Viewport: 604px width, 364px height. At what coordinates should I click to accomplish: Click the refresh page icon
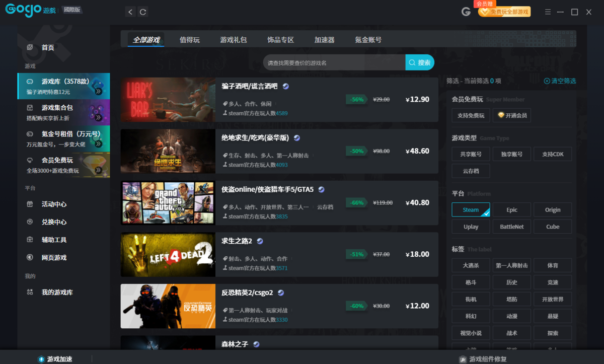pos(143,12)
